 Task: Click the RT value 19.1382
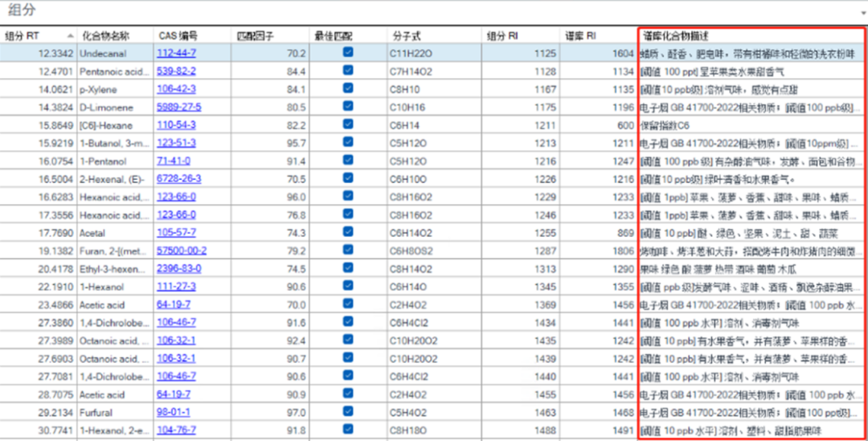pos(56,251)
